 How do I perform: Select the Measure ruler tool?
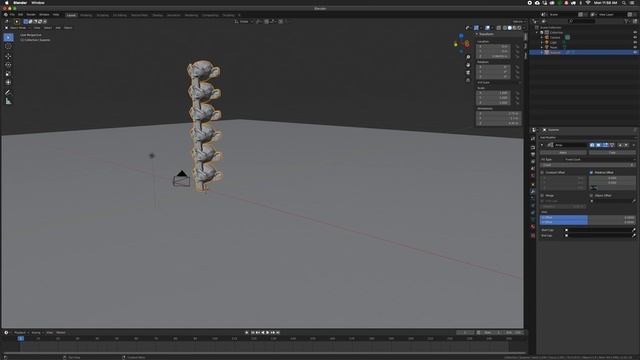pyautogui.click(x=8, y=101)
